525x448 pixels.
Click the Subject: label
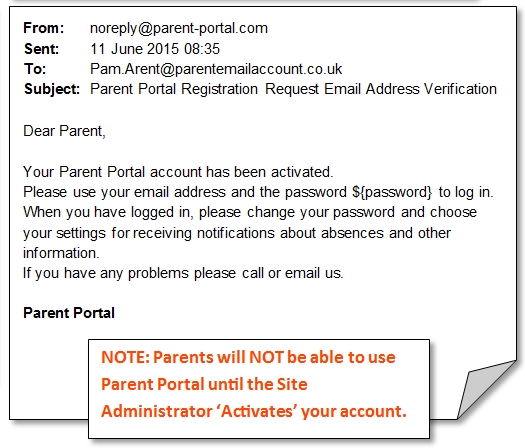coord(52,90)
